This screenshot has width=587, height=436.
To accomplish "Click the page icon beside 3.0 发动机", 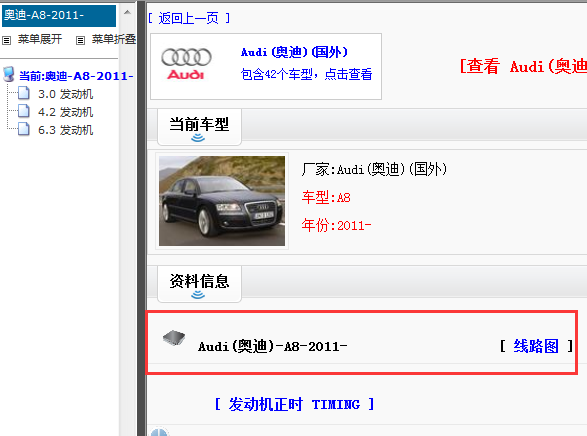I will pos(24,93).
